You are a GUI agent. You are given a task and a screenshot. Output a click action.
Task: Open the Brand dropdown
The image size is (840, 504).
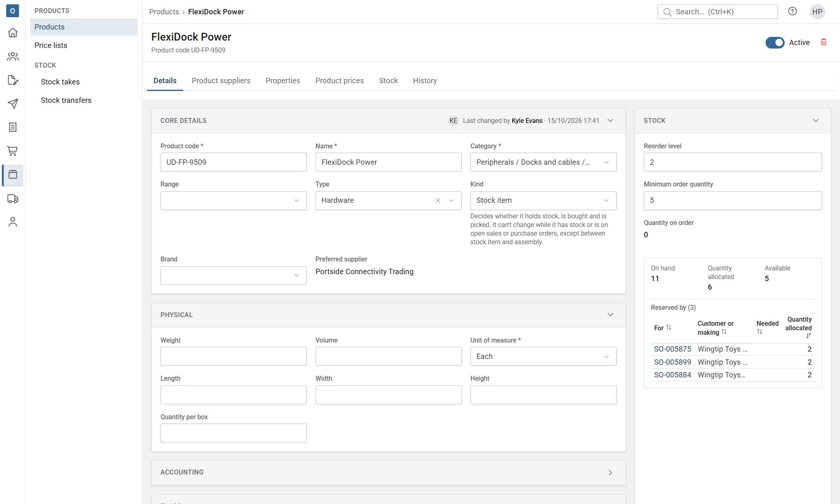click(233, 275)
